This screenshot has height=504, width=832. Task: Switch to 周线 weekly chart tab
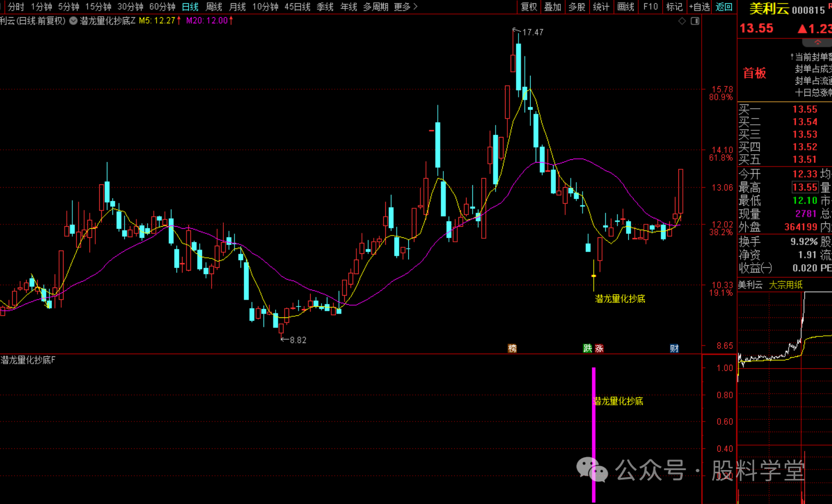214,7
